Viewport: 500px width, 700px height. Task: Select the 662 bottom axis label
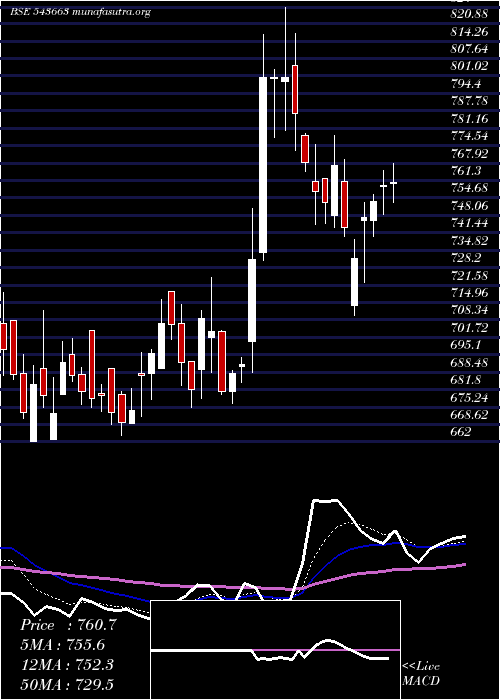point(461,432)
